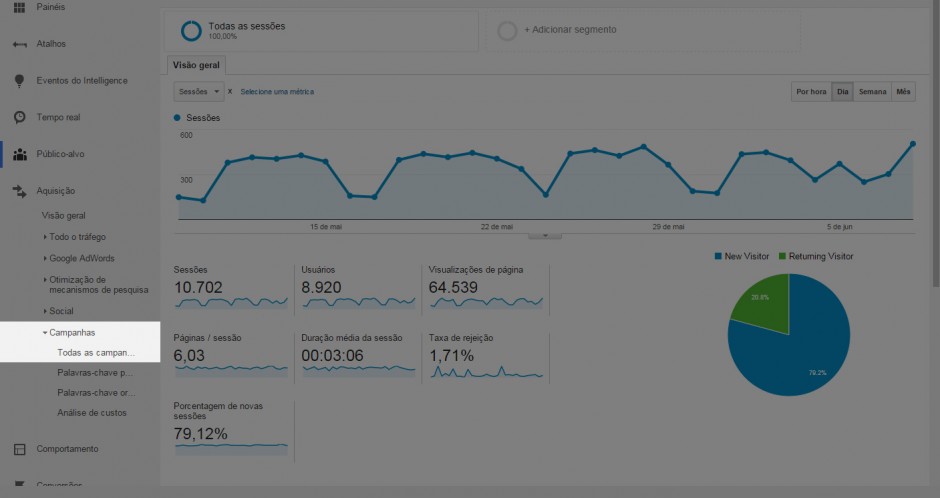Click the Visualizações de página sparkline
This screenshot has width=940, height=498.
486,303
